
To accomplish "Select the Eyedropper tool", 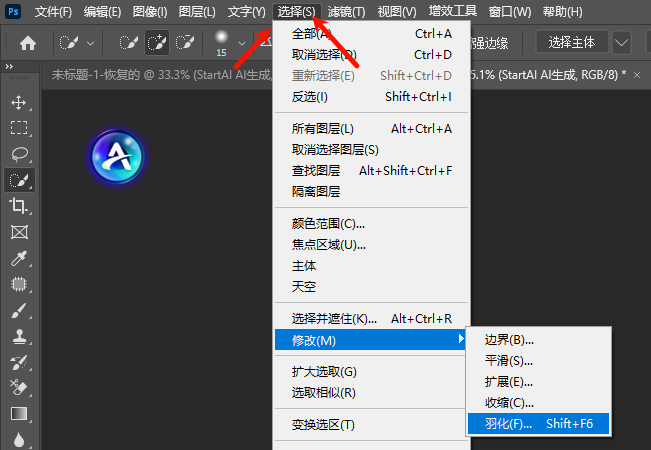I will point(18,259).
